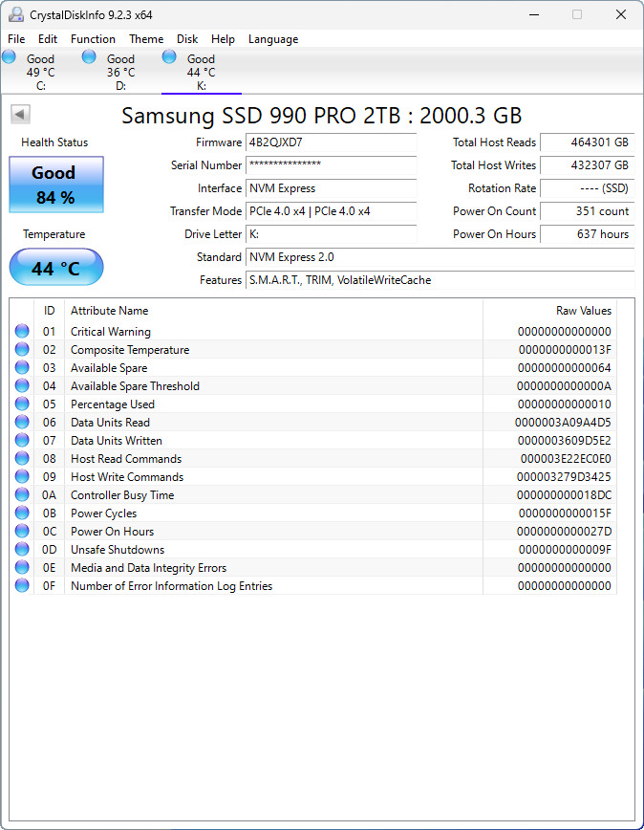Viewport: 644px width, 830px height.
Task: Click status orb for Media and Data Integrity Errors
Action: [22, 567]
